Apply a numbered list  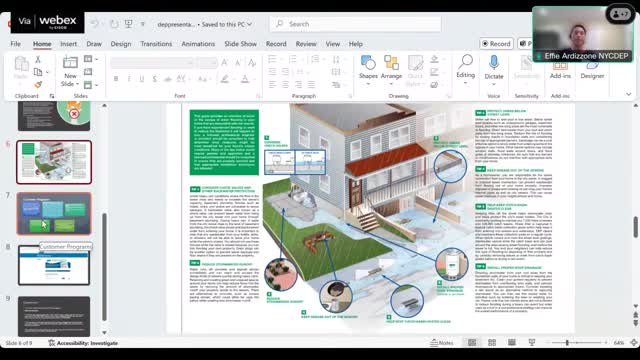point(293,60)
